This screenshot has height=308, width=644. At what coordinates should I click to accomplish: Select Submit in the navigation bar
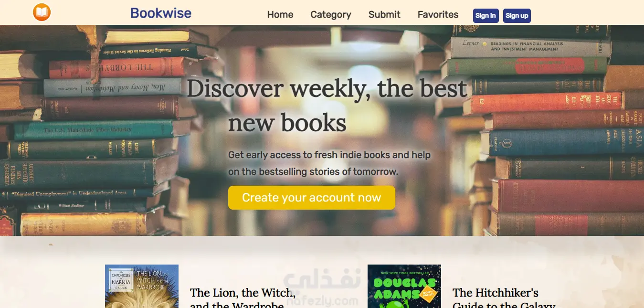[x=384, y=15]
